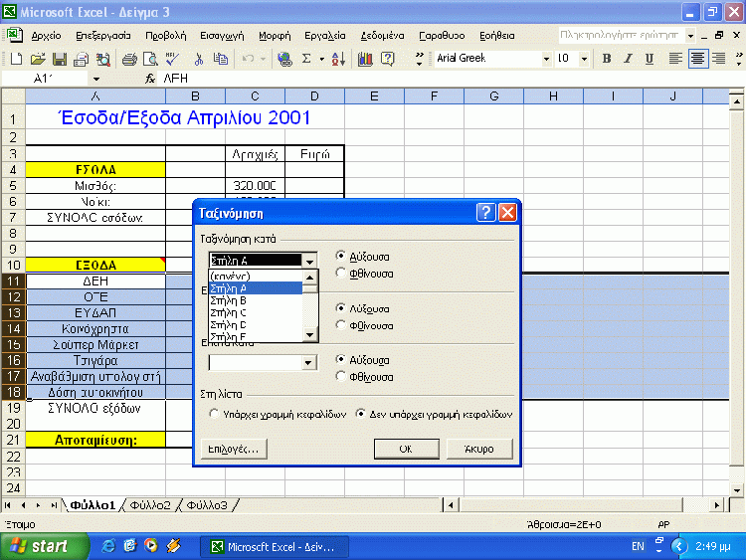Image resolution: width=746 pixels, height=560 pixels.
Task: Choose (κανένα) in the dropdown list
Action: [x=256, y=276]
